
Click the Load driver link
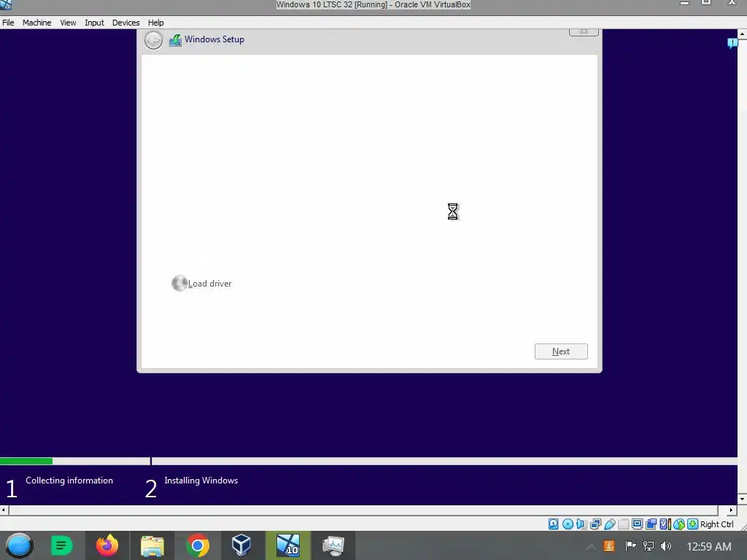coord(201,284)
